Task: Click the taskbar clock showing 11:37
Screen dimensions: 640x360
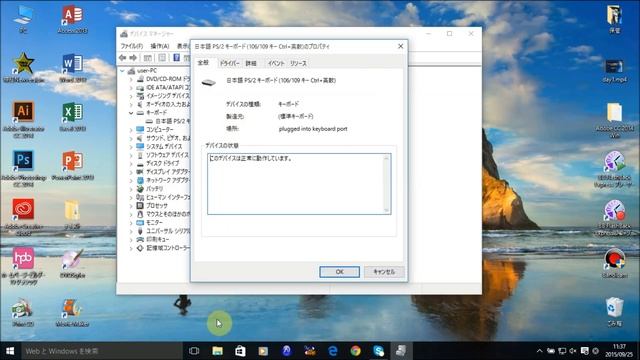Action: [x=619, y=351]
